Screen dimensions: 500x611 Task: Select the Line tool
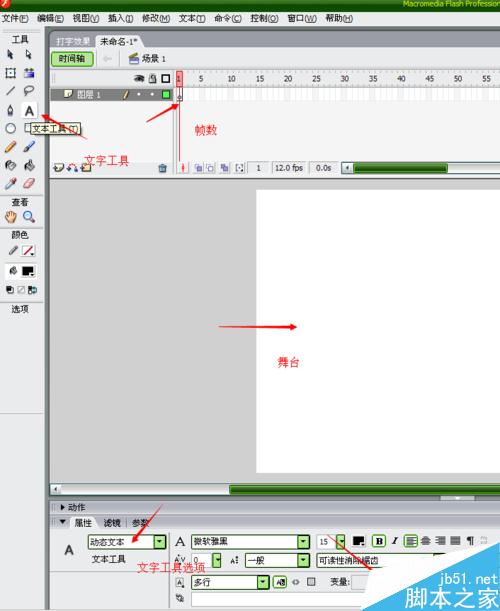[10, 91]
